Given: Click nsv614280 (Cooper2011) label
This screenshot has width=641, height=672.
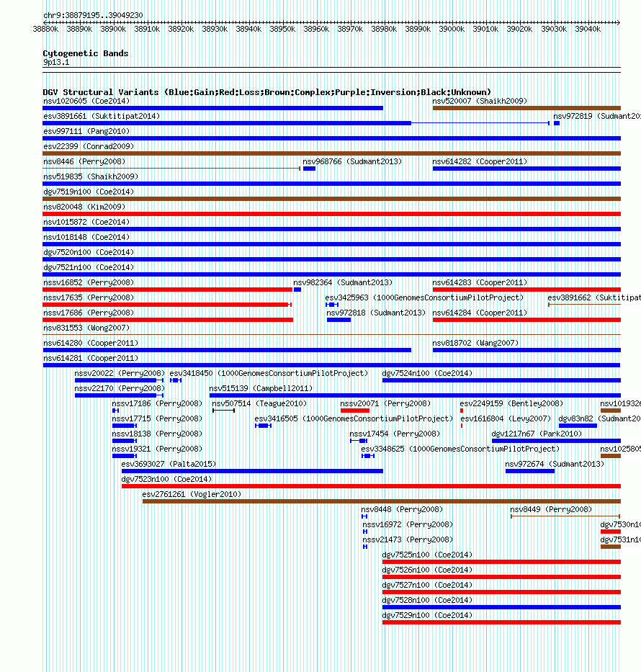Looking at the screenshot, I should pos(91,344).
